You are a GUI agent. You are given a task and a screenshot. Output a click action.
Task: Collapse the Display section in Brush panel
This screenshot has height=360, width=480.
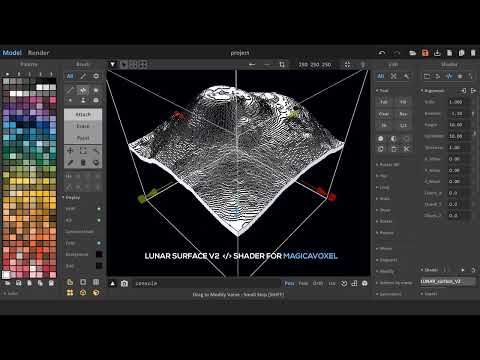71,198
